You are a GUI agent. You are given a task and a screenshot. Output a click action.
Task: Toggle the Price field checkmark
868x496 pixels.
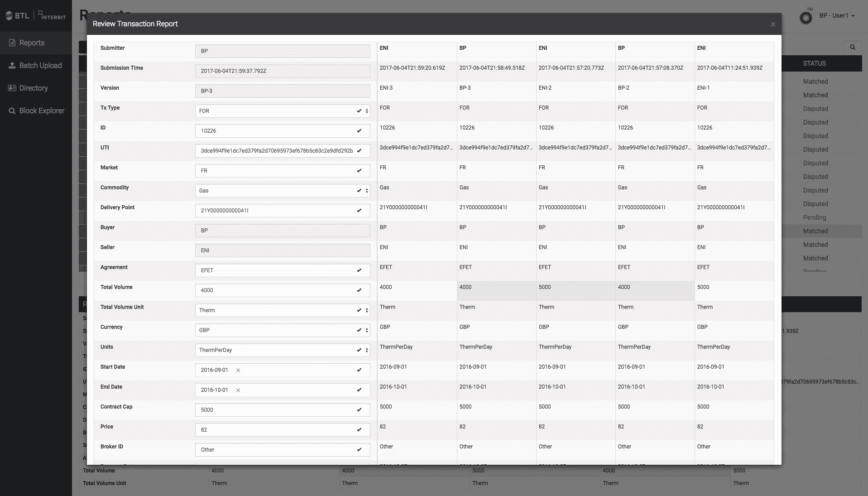click(359, 430)
